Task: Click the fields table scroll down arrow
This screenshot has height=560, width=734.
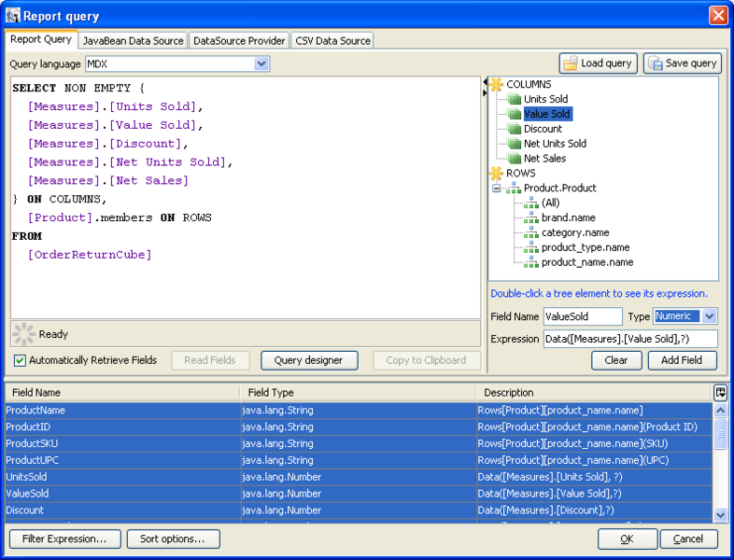Action: pos(720,515)
